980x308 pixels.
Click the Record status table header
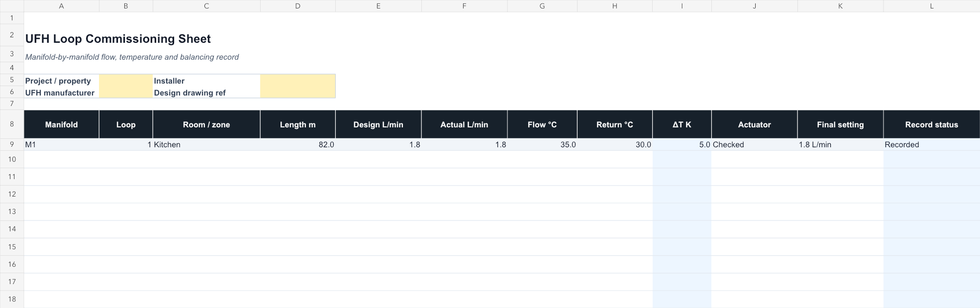tap(932, 124)
